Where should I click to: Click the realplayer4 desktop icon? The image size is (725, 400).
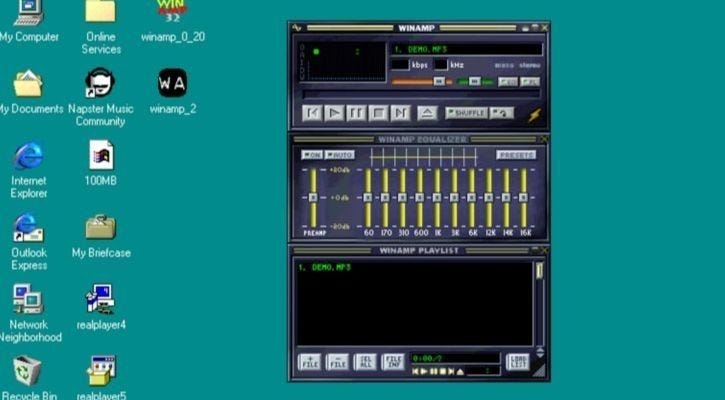click(x=100, y=299)
